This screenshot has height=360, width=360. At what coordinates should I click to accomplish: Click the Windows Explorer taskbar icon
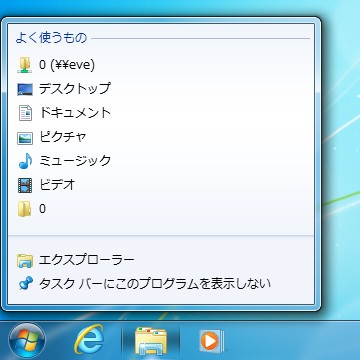151,342
